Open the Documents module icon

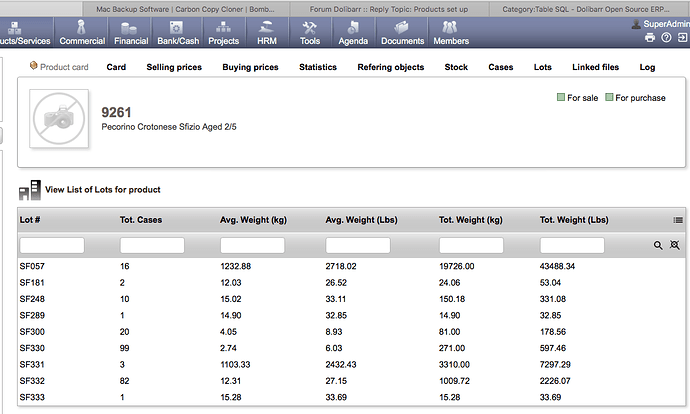point(401,28)
